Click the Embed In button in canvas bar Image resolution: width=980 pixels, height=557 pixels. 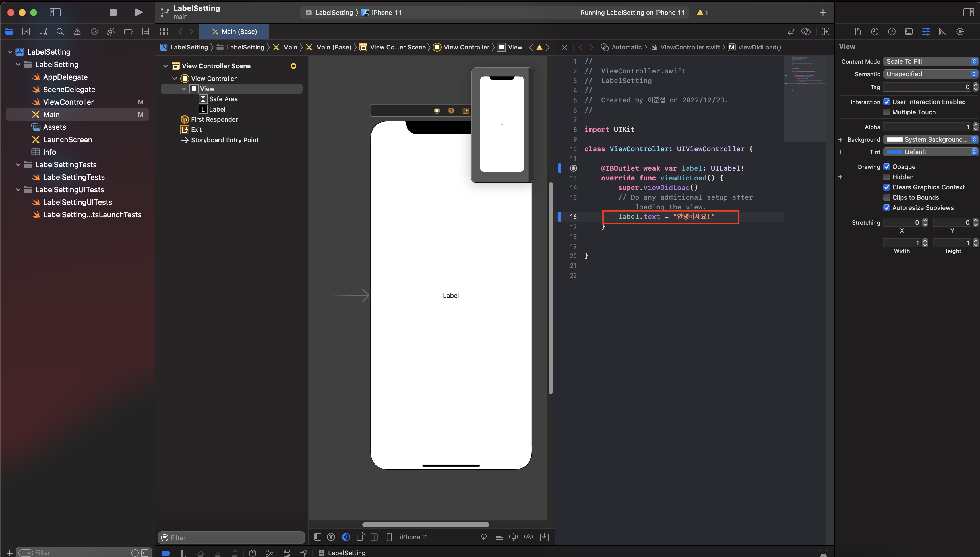[x=544, y=537]
